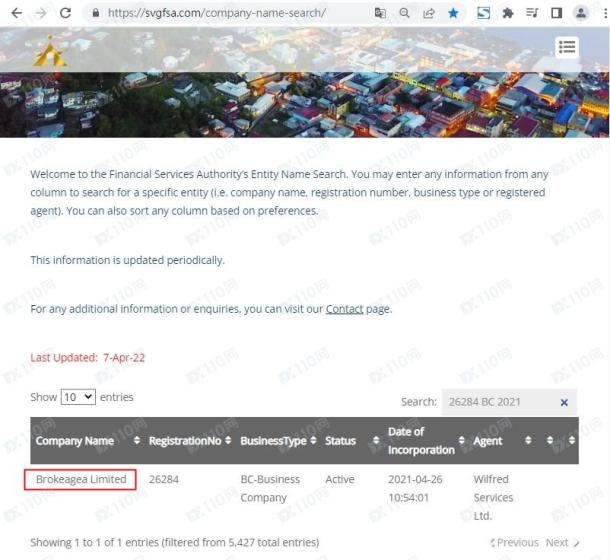The height and width of the screenshot is (560, 610).
Task: Open the extensions puzzle icon
Action: pos(508,13)
